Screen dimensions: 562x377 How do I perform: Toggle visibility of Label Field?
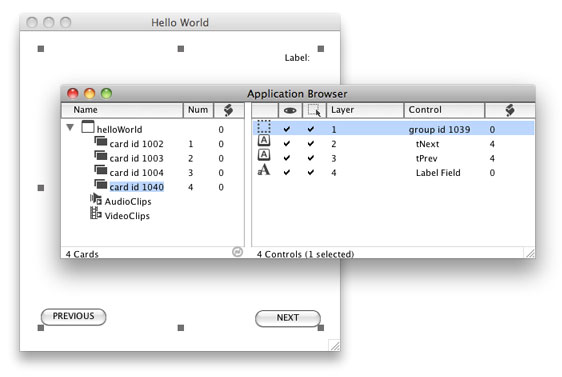tap(287, 172)
